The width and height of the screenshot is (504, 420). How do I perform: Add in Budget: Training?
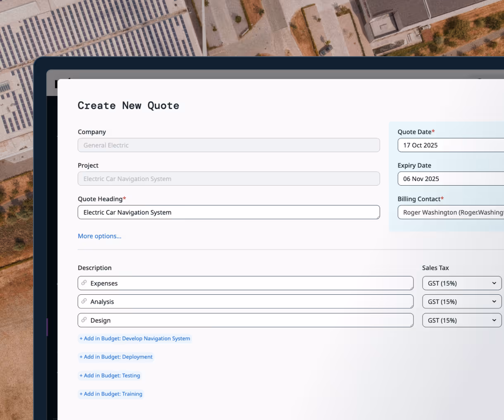(111, 394)
